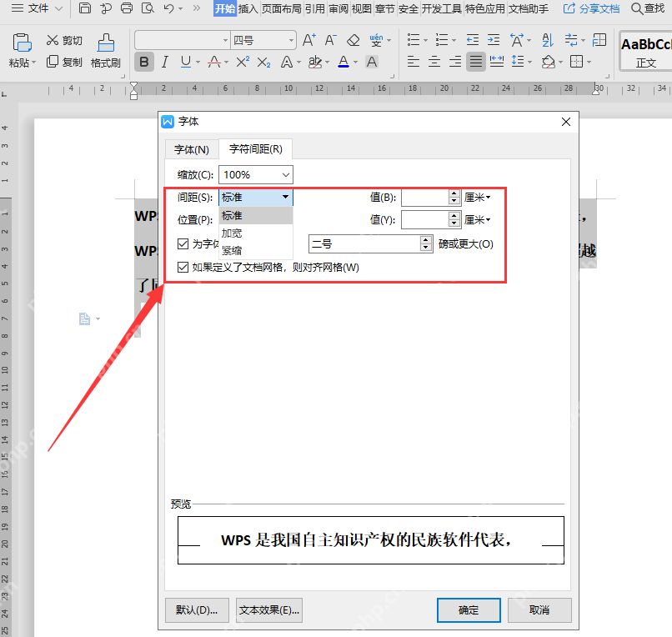This screenshot has height=637, width=672.
Task: Click the 确定 button
Action: (469, 610)
